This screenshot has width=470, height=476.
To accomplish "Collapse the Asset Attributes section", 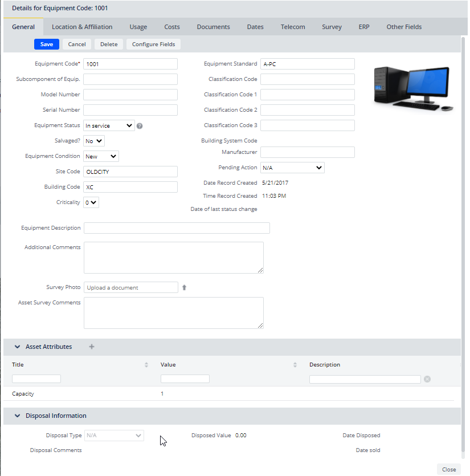I will click(x=17, y=347).
